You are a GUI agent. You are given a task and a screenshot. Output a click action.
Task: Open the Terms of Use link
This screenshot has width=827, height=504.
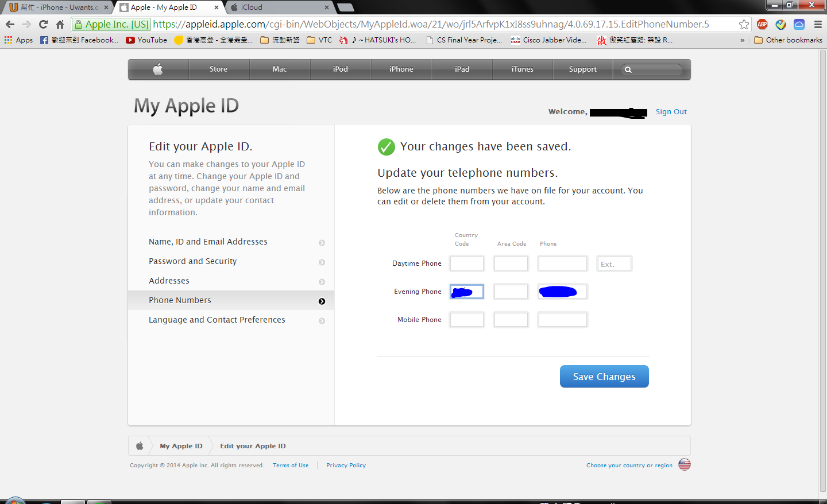(291, 465)
